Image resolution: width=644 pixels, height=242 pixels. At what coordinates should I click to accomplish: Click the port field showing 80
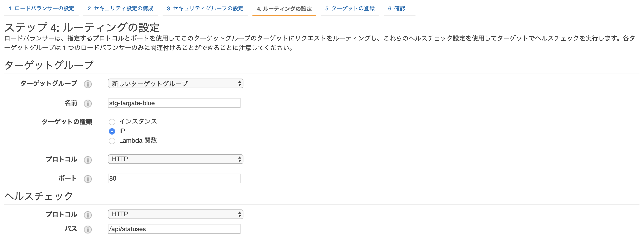tap(174, 179)
